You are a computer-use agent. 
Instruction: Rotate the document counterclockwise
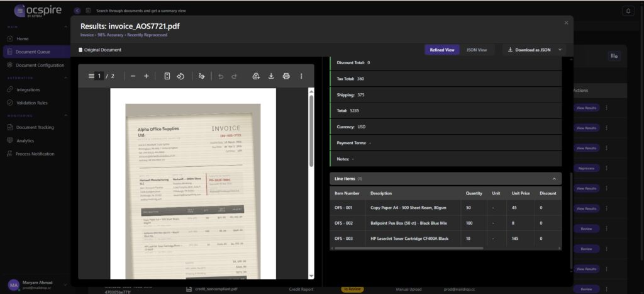(x=180, y=76)
